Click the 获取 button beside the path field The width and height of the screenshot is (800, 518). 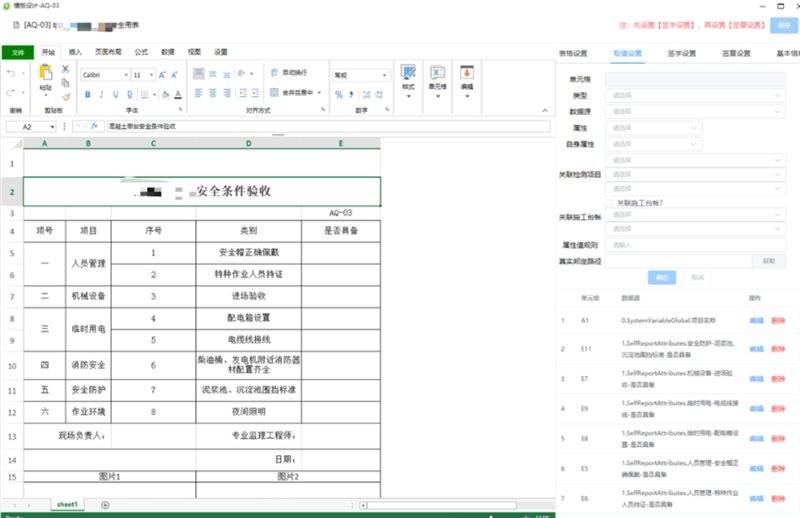coord(769,261)
